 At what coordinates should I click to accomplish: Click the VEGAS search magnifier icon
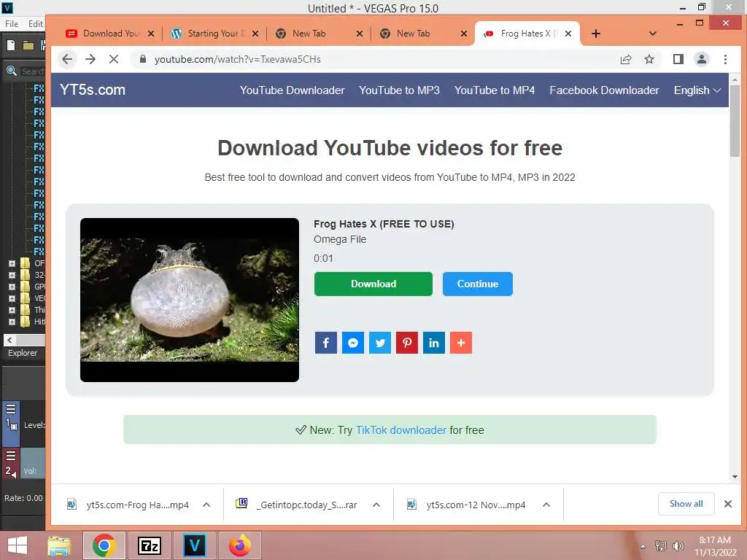pyautogui.click(x=11, y=71)
